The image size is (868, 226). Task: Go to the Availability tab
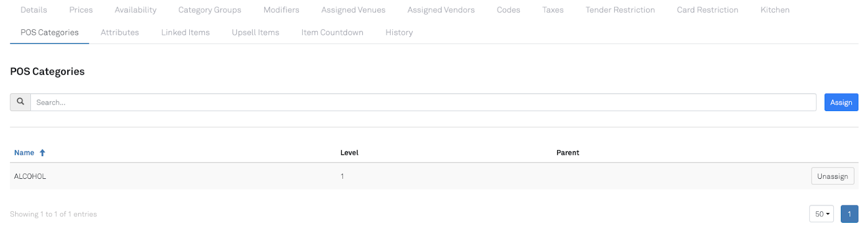pyautogui.click(x=136, y=10)
